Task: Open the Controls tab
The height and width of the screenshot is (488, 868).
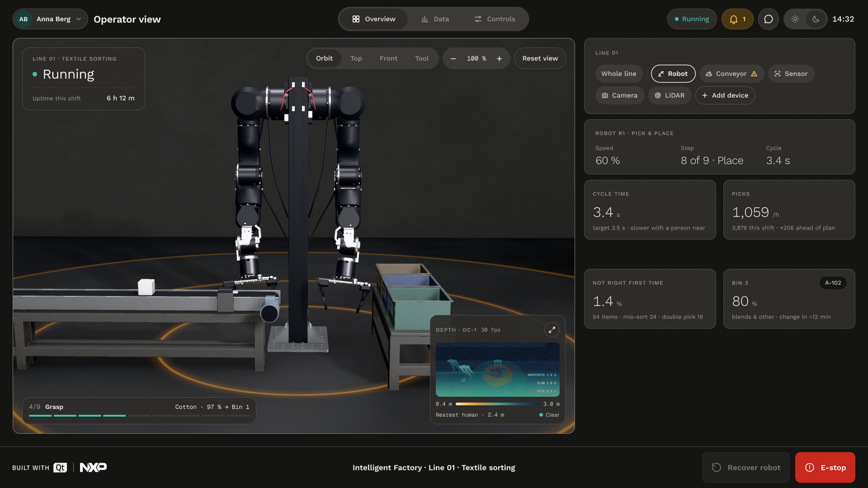Action: (x=495, y=19)
